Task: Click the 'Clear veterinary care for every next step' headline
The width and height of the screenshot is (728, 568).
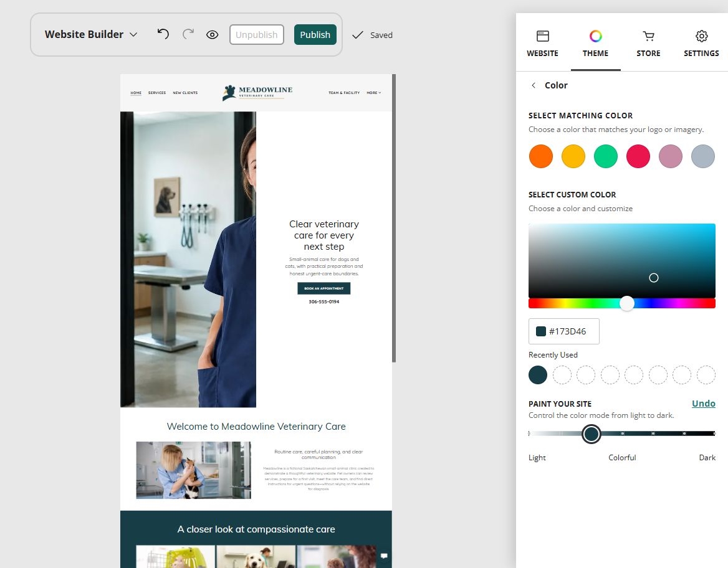Action: click(324, 235)
